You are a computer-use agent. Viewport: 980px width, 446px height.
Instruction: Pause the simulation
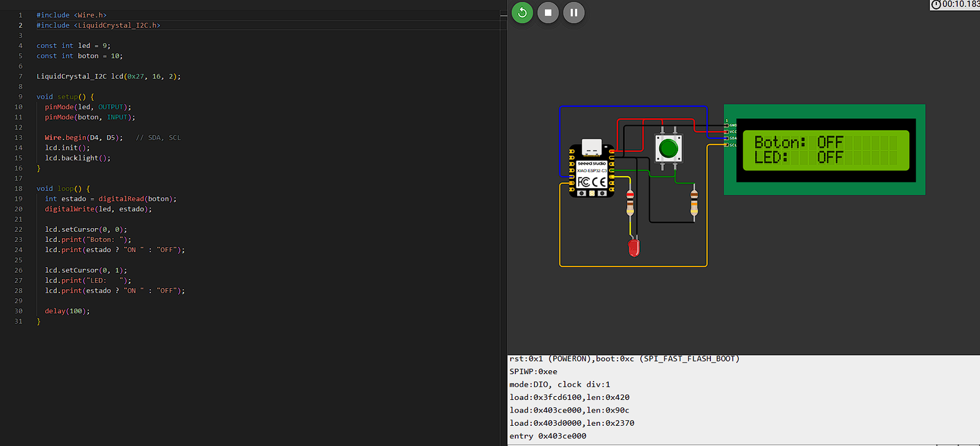[573, 13]
